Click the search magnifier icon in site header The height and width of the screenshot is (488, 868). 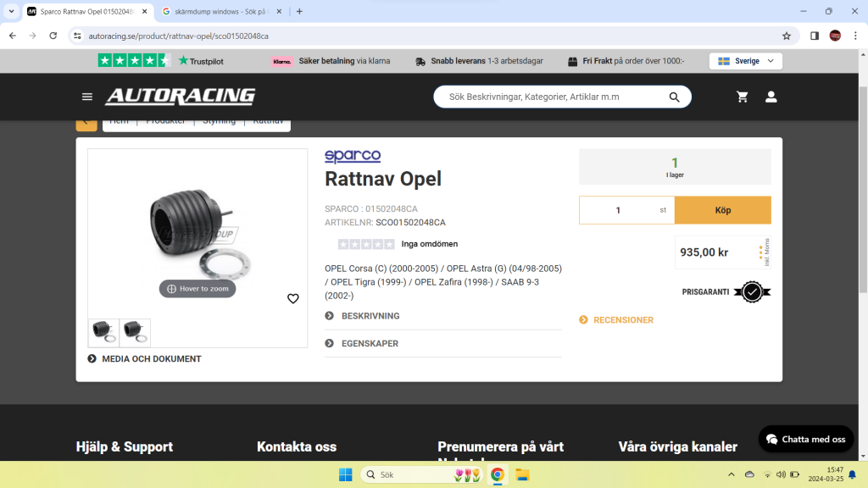click(674, 97)
